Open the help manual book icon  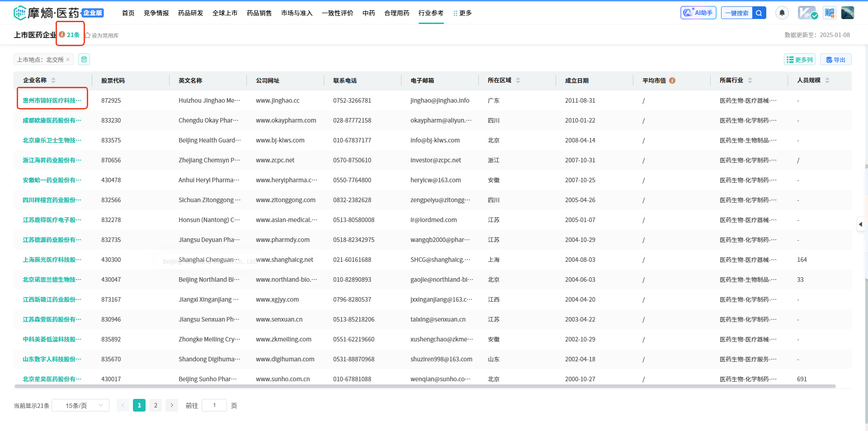click(x=830, y=13)
